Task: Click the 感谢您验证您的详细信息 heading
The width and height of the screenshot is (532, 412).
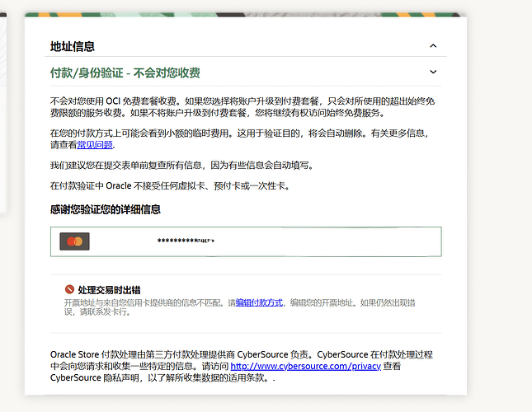Action: pyautogui.click(x=106, y=209)
